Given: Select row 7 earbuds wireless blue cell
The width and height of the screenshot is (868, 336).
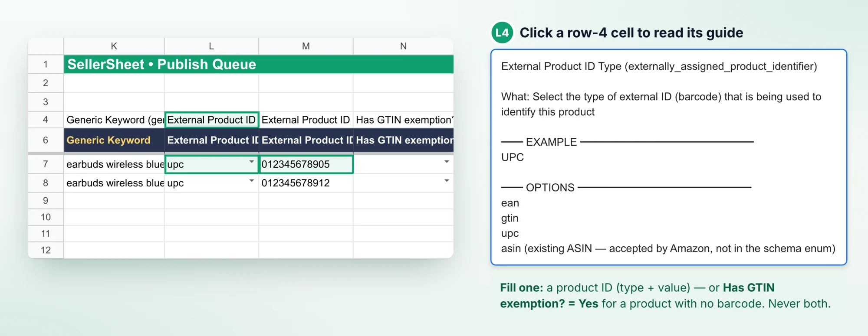Looking at the screenshot, I should tap(114, 164).
